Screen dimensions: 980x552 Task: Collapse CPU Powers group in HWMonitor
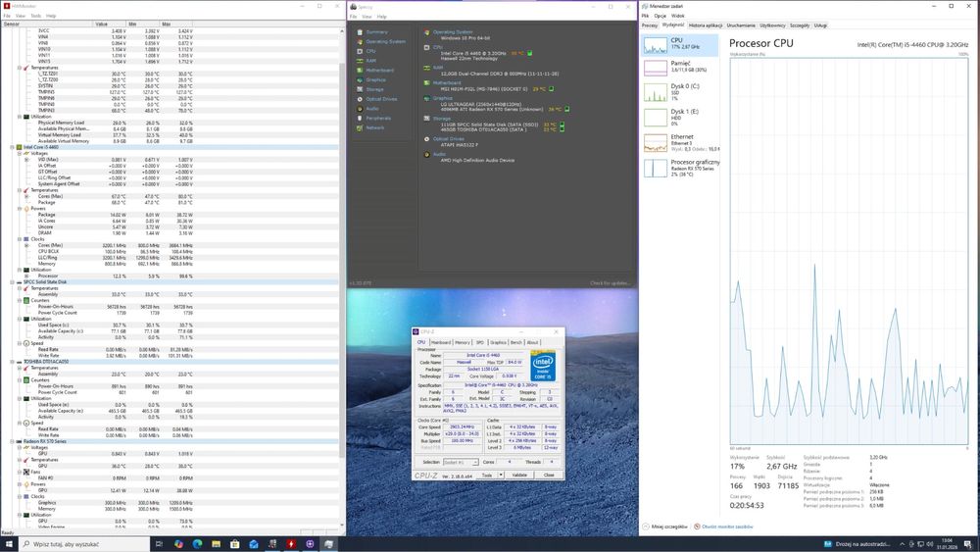click(x=20, y=208)
